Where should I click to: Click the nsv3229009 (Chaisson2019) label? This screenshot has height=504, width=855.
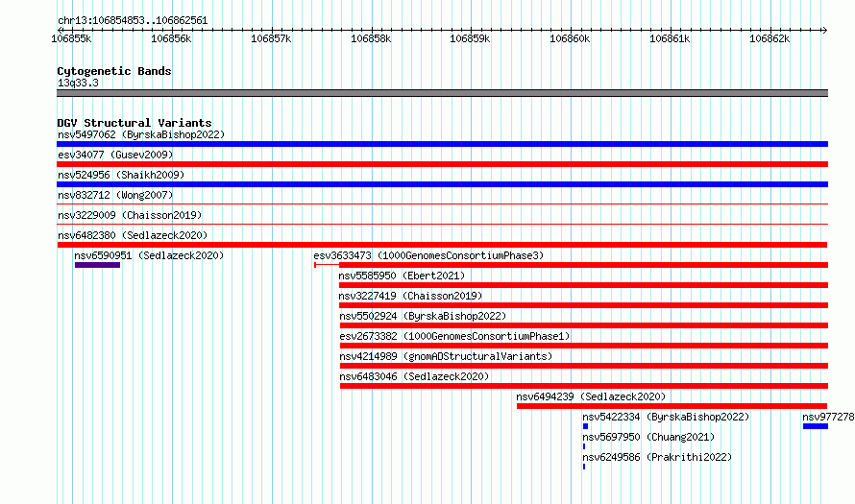[130, 215]
